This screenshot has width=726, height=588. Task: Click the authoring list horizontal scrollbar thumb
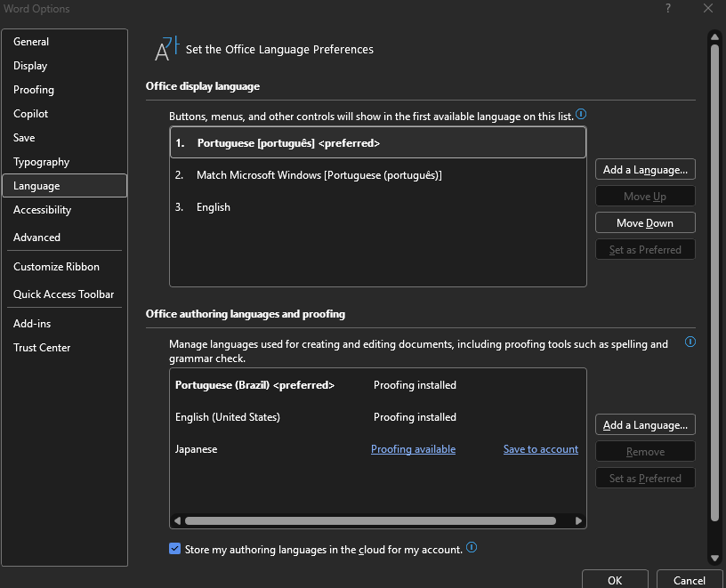pyautogui.click(x=370, y=520)
